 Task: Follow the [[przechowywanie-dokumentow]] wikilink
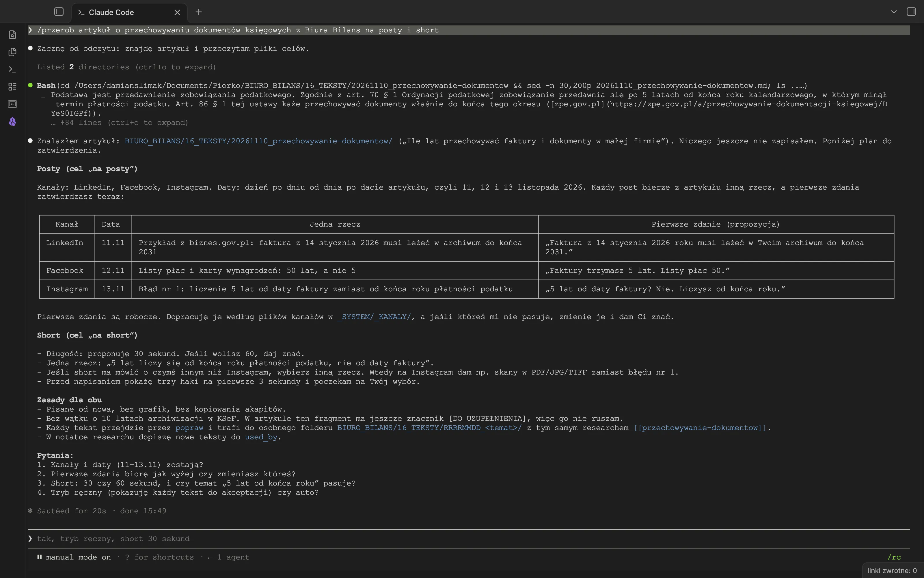[x=700, y=428]
